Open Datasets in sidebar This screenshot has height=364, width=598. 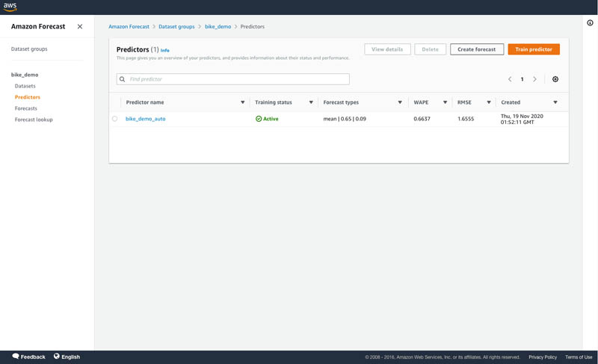coord(25,86)
